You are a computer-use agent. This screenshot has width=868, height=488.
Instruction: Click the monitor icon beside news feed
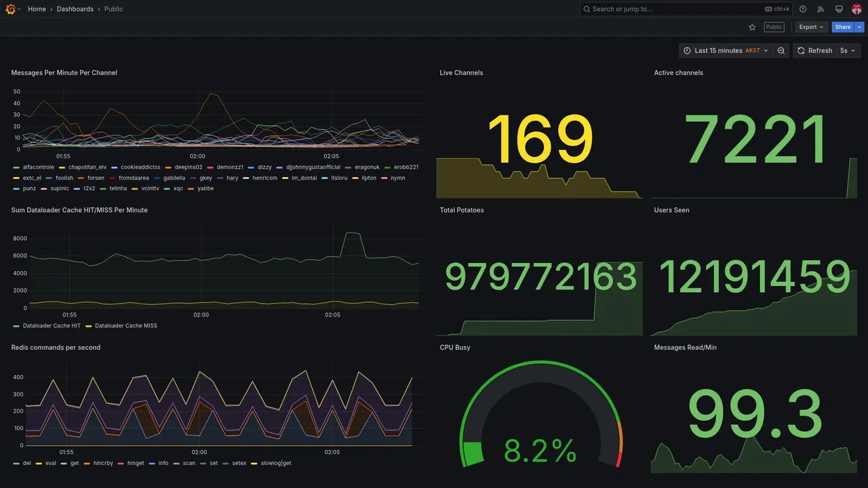click(x=839, y=9)
